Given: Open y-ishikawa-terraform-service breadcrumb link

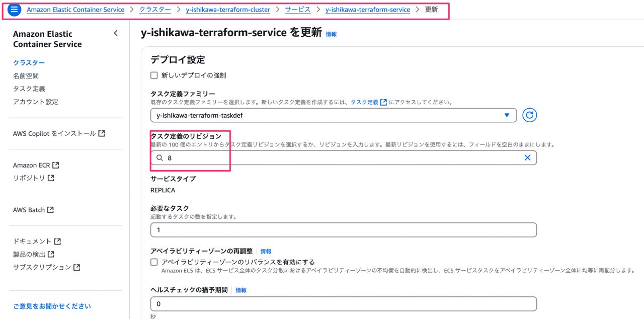Looking at the screenshot, I should [x=368, y=10].
